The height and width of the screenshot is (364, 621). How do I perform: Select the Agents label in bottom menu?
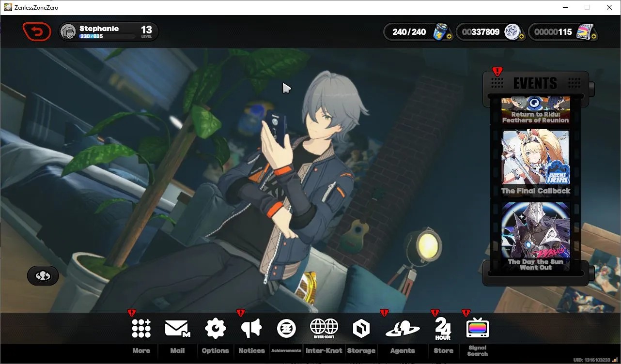coord(403,350)
